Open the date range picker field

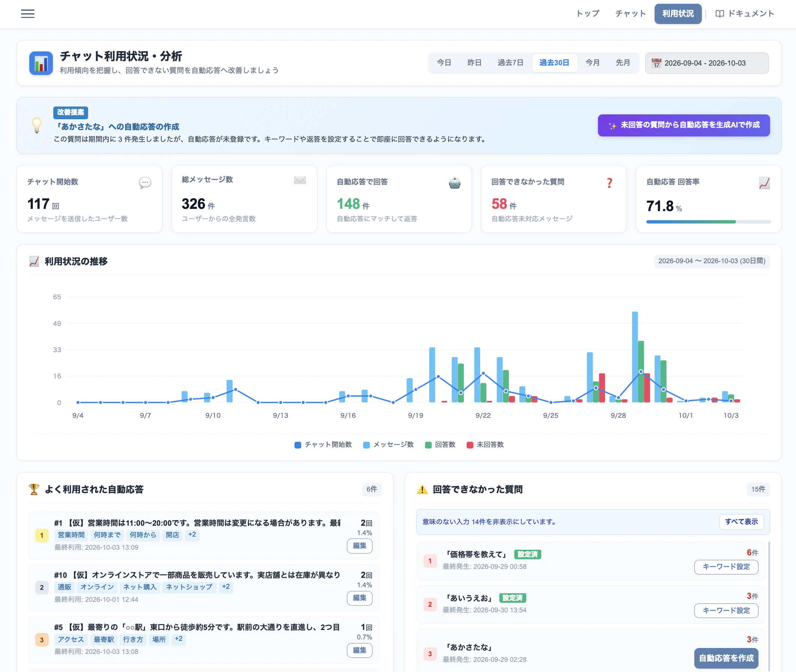706,63
